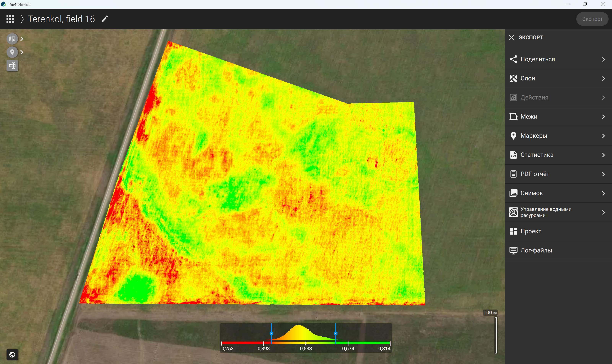612x364 pixels.
Task: Click the Поделиться share icon
Action: [513, 59]
